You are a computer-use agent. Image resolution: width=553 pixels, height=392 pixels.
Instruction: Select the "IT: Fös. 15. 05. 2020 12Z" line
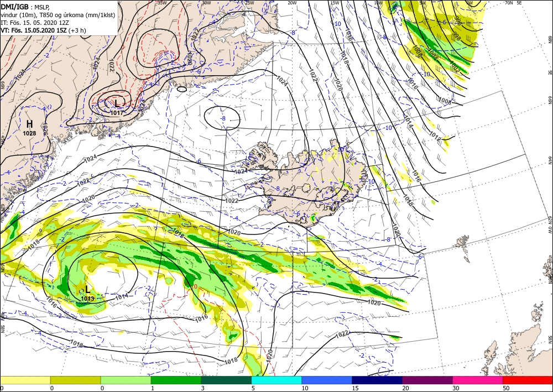pos(34,23)
